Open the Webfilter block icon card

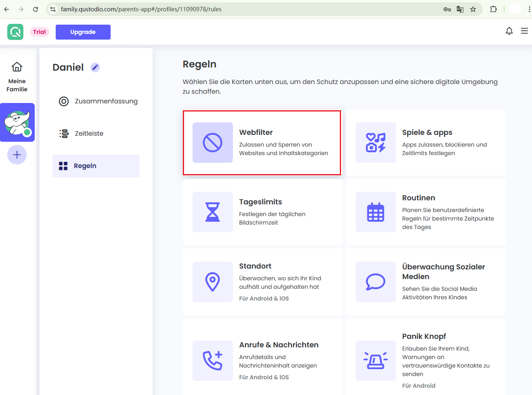[213, 143]
